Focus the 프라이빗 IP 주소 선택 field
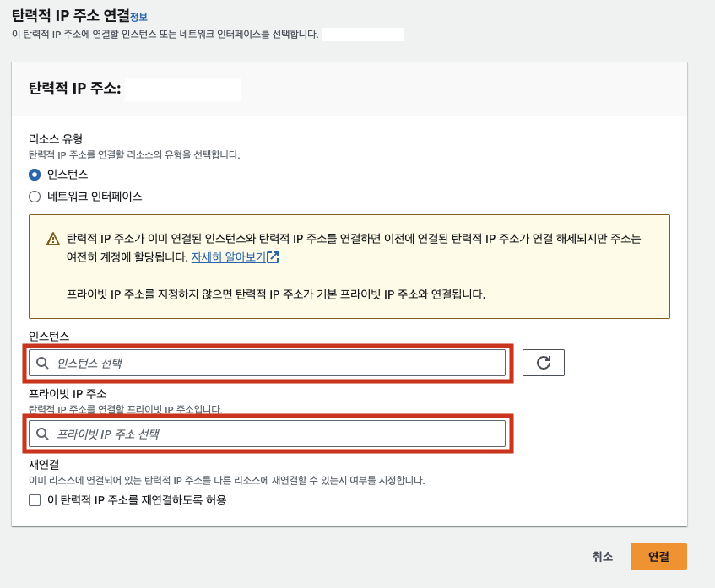The height and width of the screenshot is (588, 715). click(x=267, y=434)
